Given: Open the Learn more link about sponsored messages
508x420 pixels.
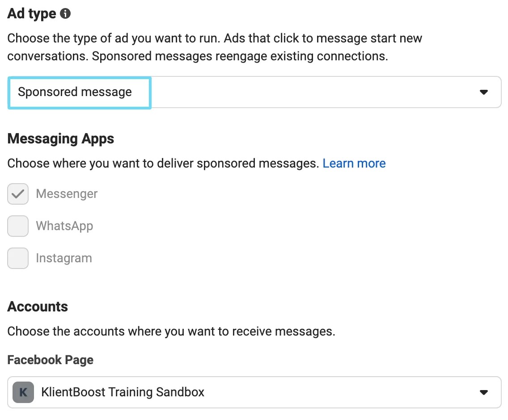Looking at the screenshot, I should pyautogui.click(x=354, y=163).
